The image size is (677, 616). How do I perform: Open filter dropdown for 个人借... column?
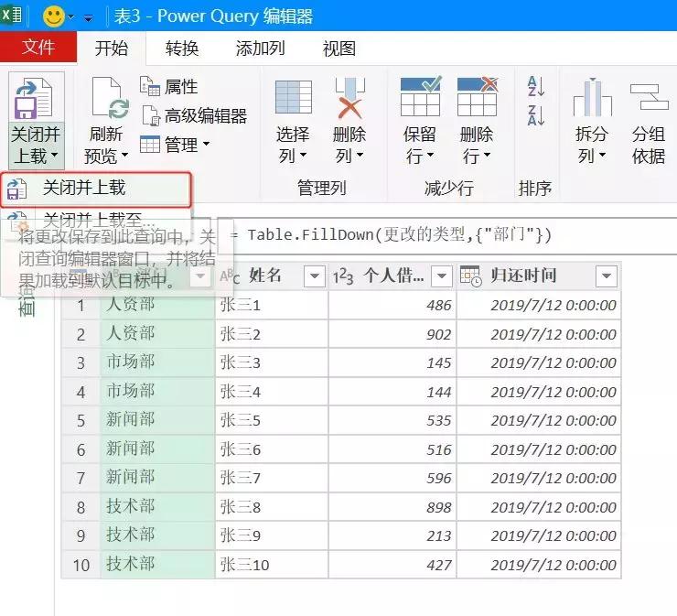point(442,276)
